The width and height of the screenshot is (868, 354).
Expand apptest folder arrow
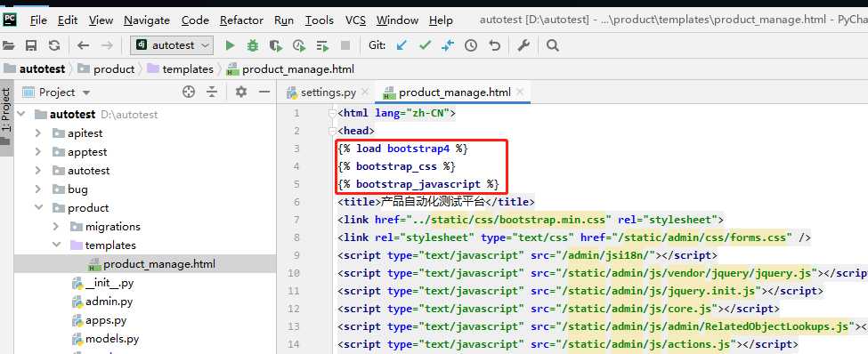coord(38,151)
